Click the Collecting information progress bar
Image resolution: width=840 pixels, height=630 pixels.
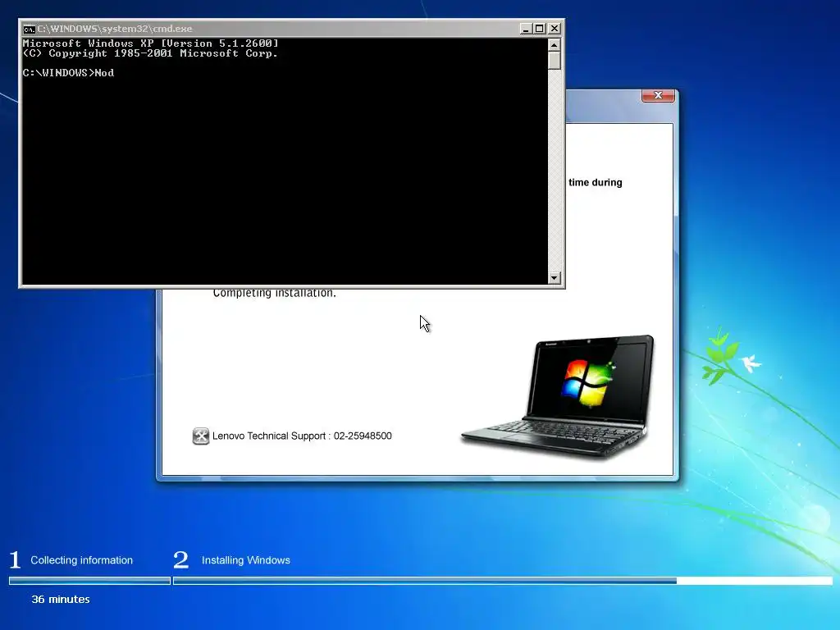(x=89, y=581)
